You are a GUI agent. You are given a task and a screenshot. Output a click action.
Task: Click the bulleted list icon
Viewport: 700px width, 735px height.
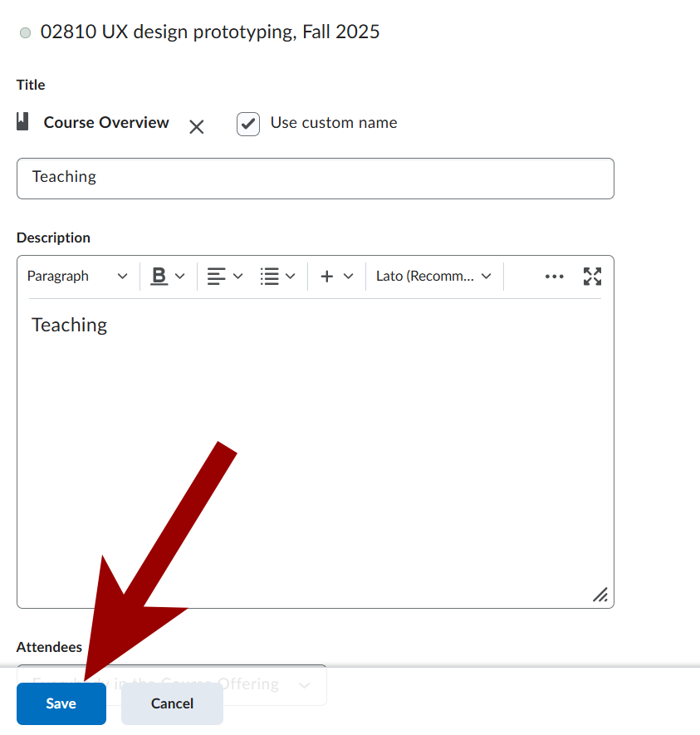tap(269, 277)
